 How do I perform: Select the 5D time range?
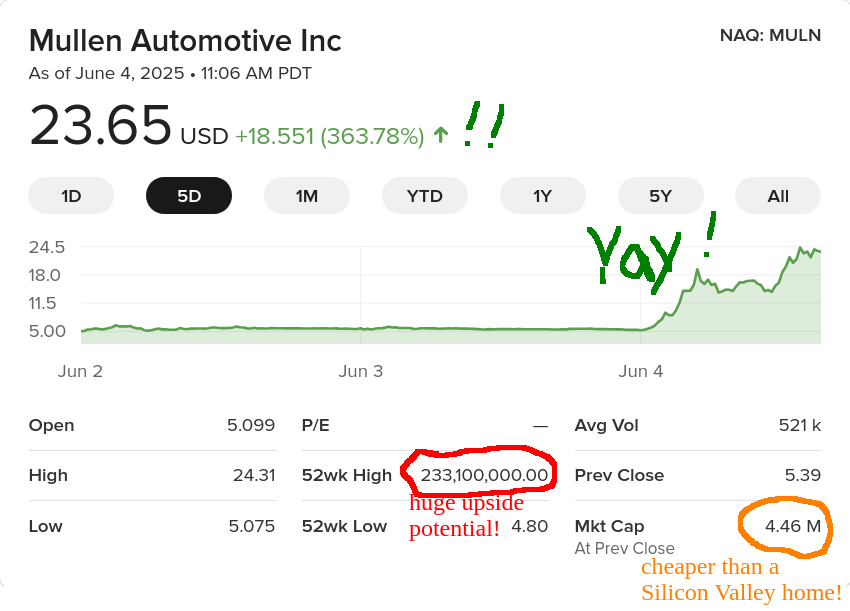pos(188,195)
